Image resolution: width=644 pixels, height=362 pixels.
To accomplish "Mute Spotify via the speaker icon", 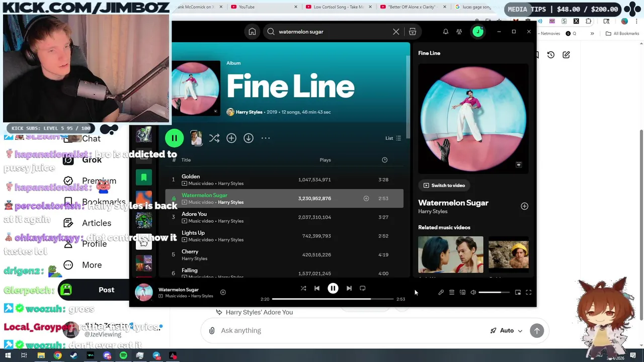I will point(473,293).
